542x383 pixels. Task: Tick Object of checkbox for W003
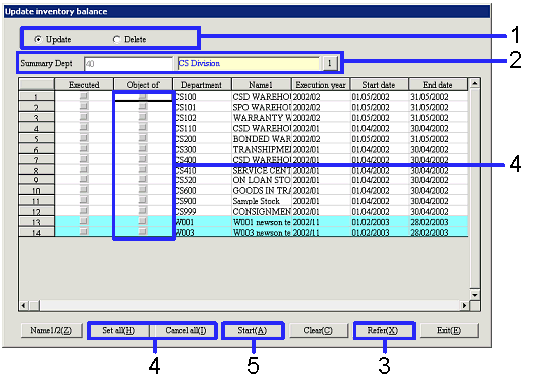click(143, 231)
